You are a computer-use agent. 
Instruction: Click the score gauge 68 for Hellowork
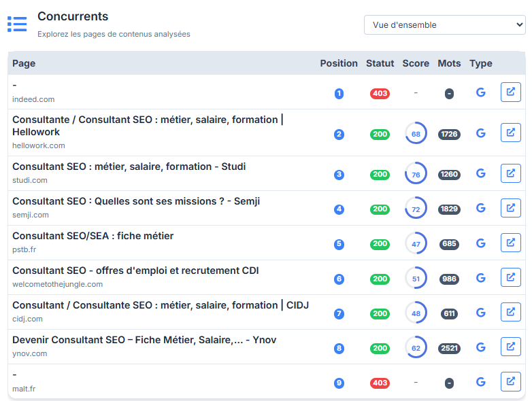coord(416,133)
